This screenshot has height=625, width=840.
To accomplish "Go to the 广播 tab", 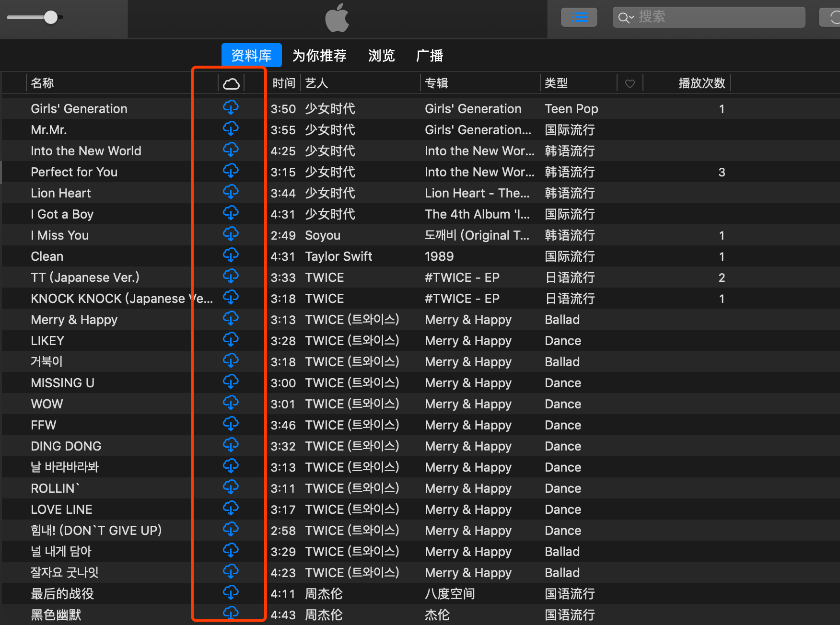I will click(x=430, y=56).
